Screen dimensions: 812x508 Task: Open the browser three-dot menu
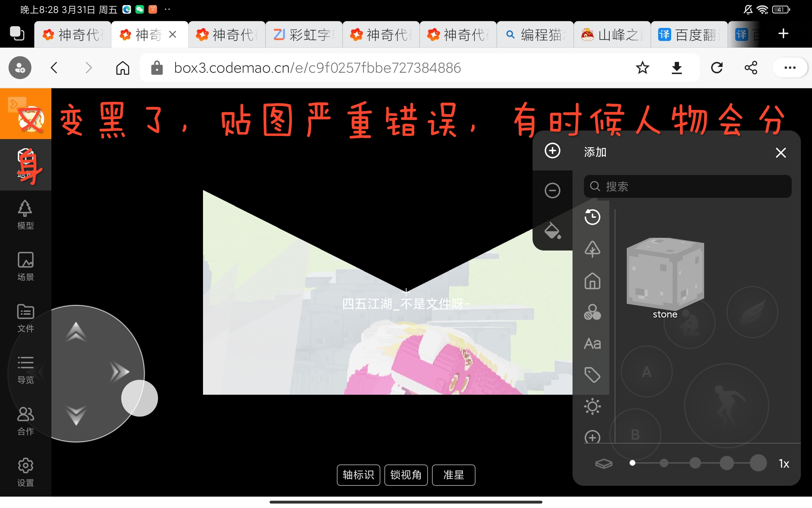coord(790,68)
